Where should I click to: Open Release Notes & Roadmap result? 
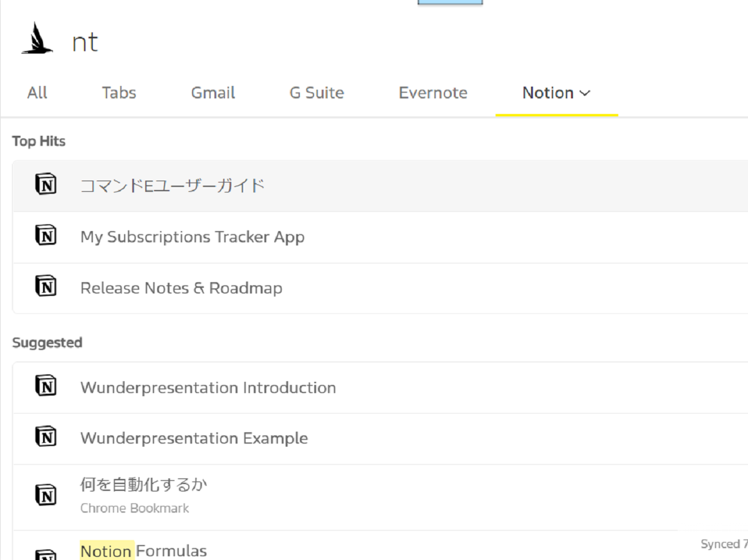click(380, 288)
